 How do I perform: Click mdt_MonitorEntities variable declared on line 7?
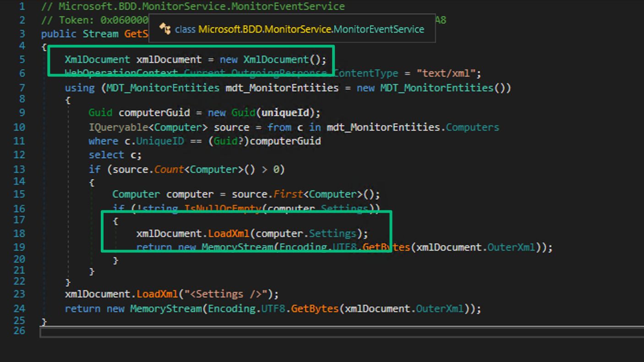pyautogui.click(x=282, y=88)
